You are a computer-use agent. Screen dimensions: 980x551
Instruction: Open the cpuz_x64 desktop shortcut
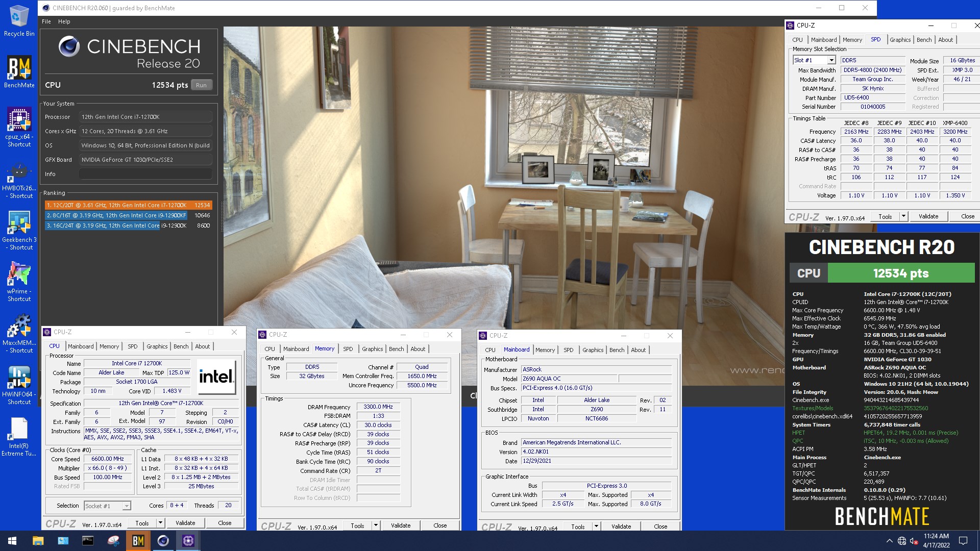point(19,127)
